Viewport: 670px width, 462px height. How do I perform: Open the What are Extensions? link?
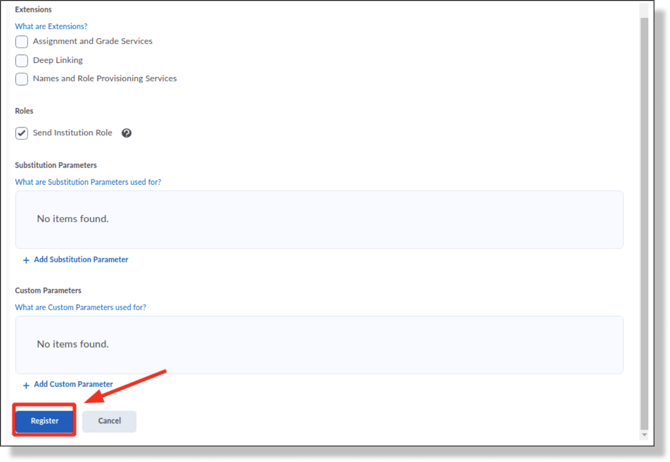(x=51, y=26)
